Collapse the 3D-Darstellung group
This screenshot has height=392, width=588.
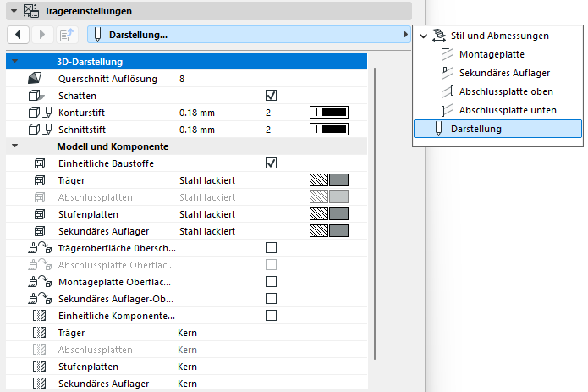pyautogui.click(x=14, y=61)
